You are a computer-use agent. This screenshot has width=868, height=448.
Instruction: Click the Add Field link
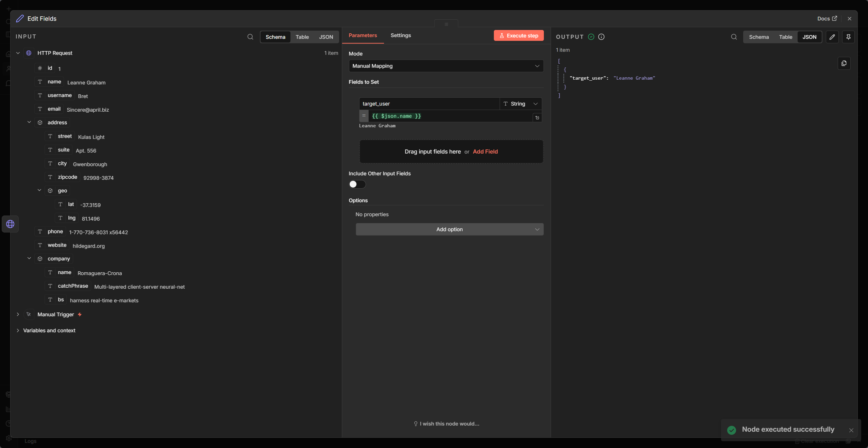[485, 151]
